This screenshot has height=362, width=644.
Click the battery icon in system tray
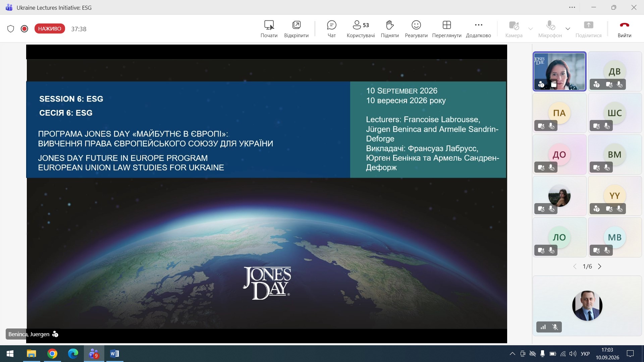553,354
